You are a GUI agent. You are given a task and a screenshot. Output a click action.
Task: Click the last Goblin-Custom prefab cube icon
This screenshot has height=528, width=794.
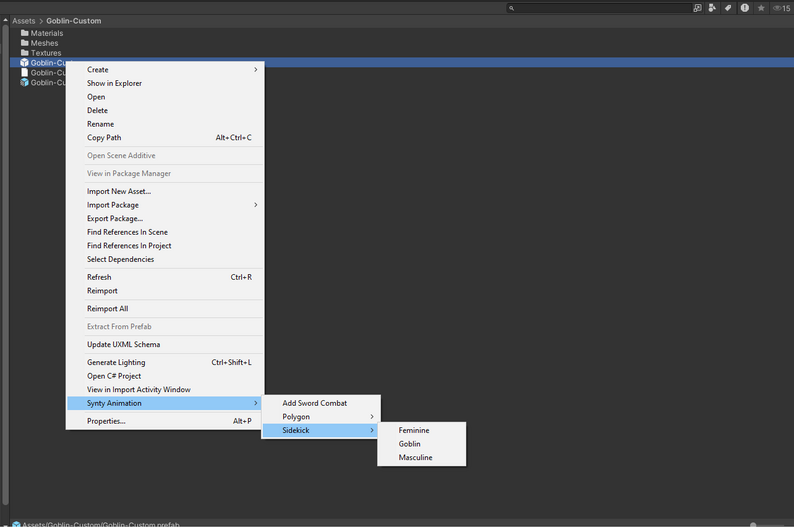pos(24,83)
